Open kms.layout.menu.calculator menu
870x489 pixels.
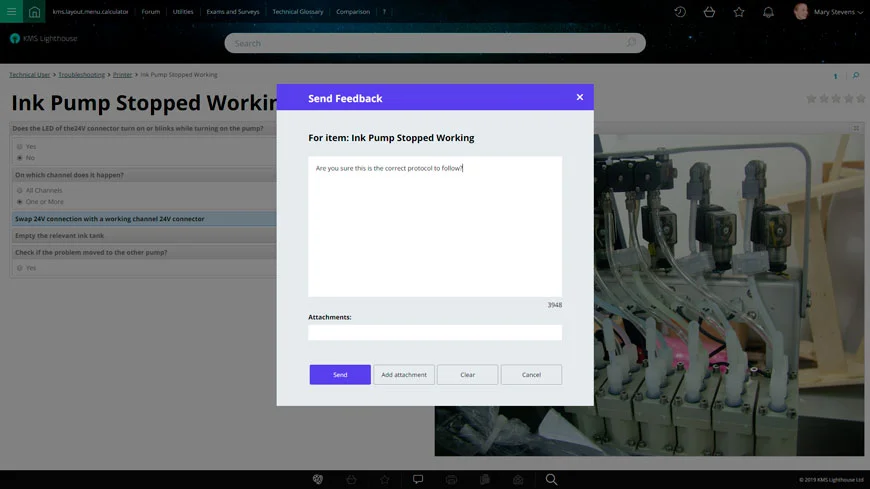point(90,12)
